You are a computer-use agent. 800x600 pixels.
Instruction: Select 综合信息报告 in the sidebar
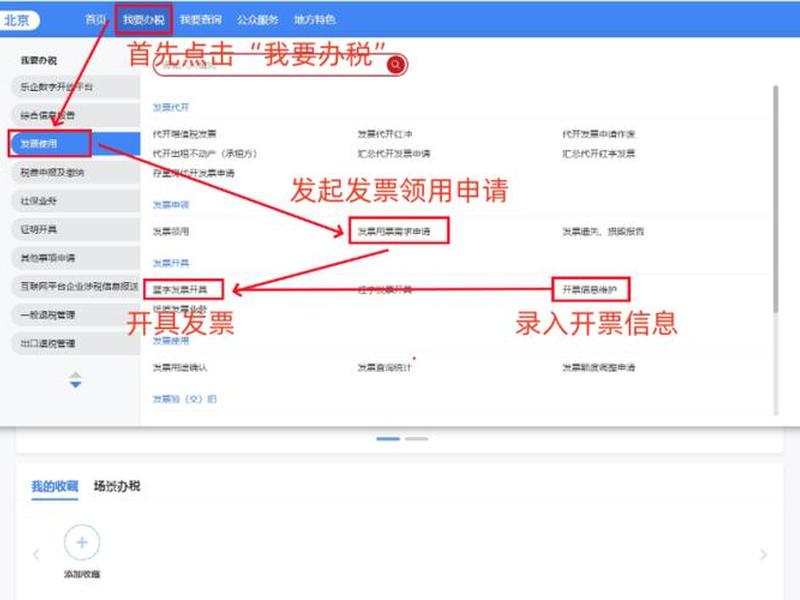pyautogui.click(x=76, y=115)
